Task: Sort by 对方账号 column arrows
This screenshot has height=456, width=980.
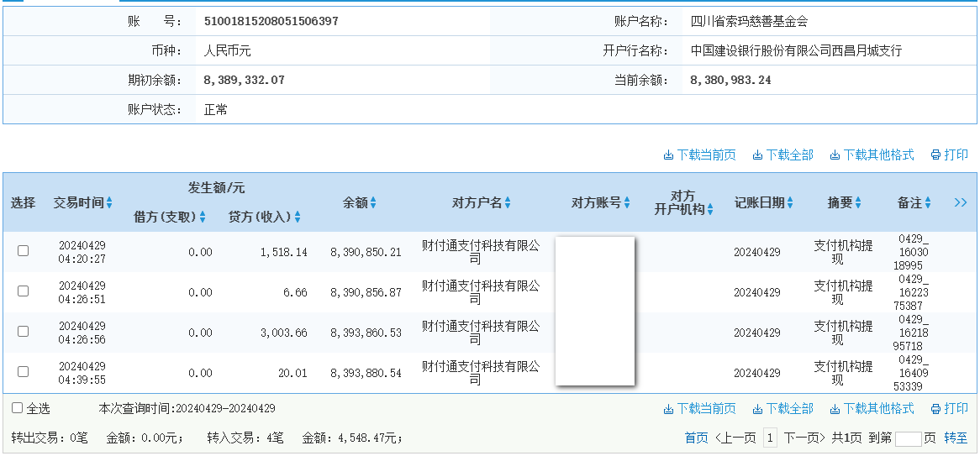Action: pos(627,203)
